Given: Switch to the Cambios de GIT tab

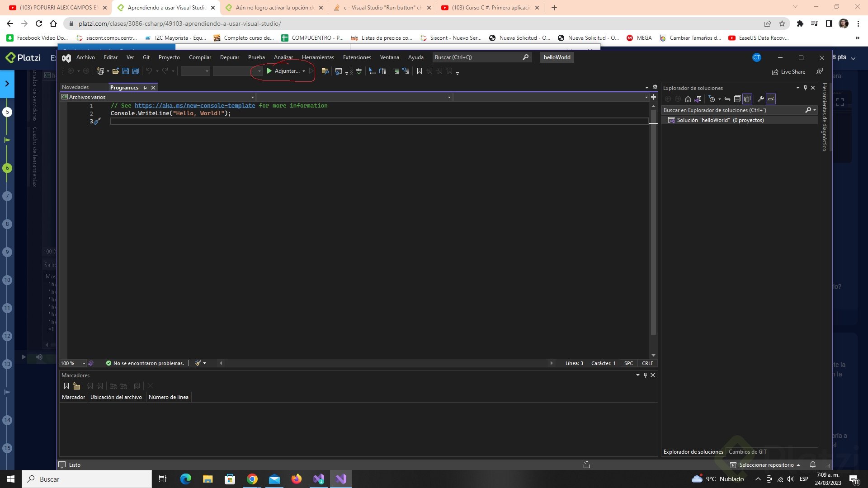Looking at the screenshot, I should point(747,451).
